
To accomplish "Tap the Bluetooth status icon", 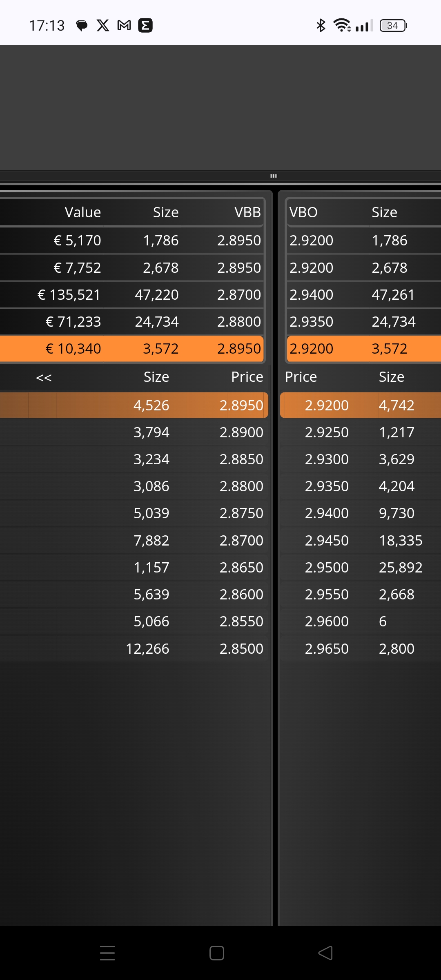I will (x=321, y=25).
